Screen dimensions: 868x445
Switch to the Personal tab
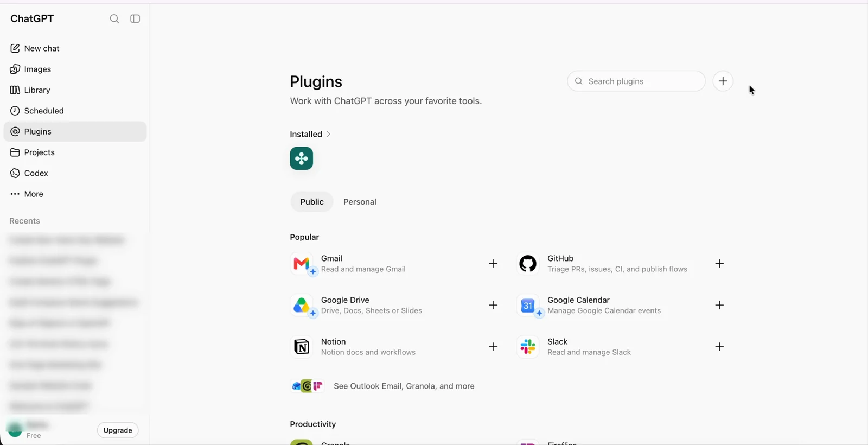(x=360, y=202)
